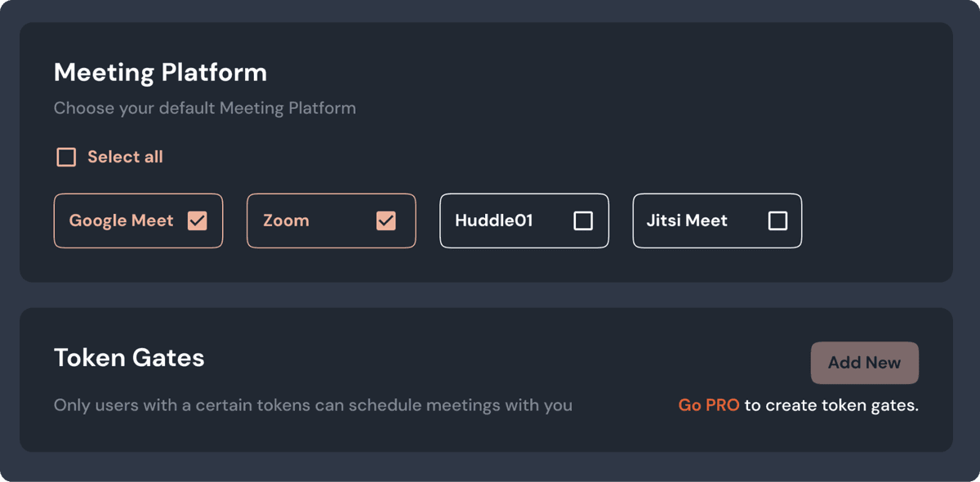Uncheck the Zoom platform checkbox
This screenshot has height=482, width=980.
(386, 221)
